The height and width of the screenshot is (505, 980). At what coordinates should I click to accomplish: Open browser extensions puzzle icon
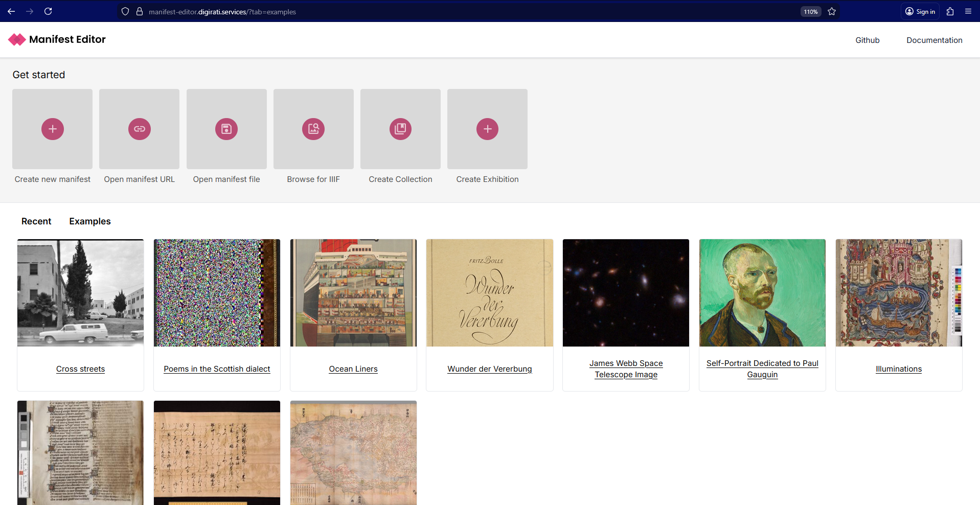[x=950, y=11]
